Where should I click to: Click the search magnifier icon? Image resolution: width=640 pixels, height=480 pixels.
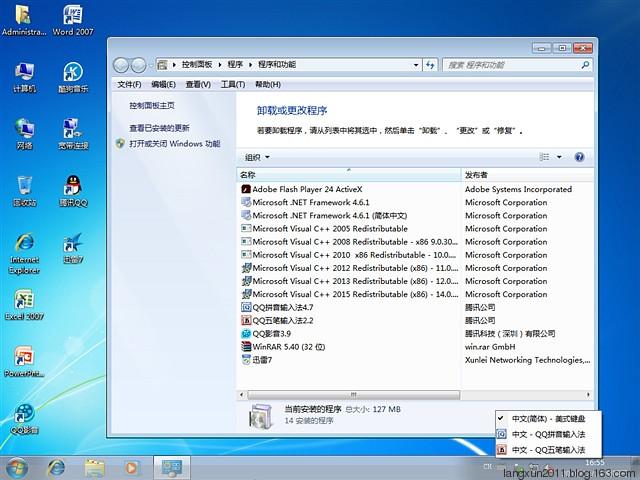tap(585, 64)
